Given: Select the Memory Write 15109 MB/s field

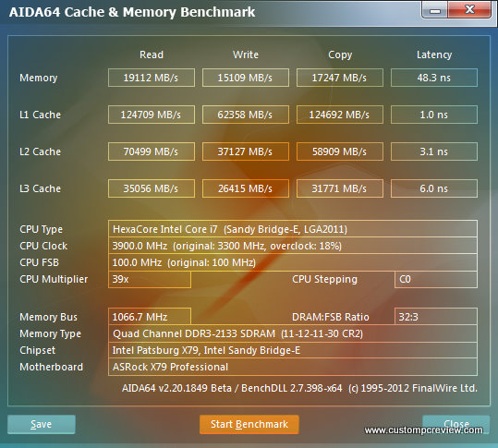Looking at the screenshot, I should point(246,78).
